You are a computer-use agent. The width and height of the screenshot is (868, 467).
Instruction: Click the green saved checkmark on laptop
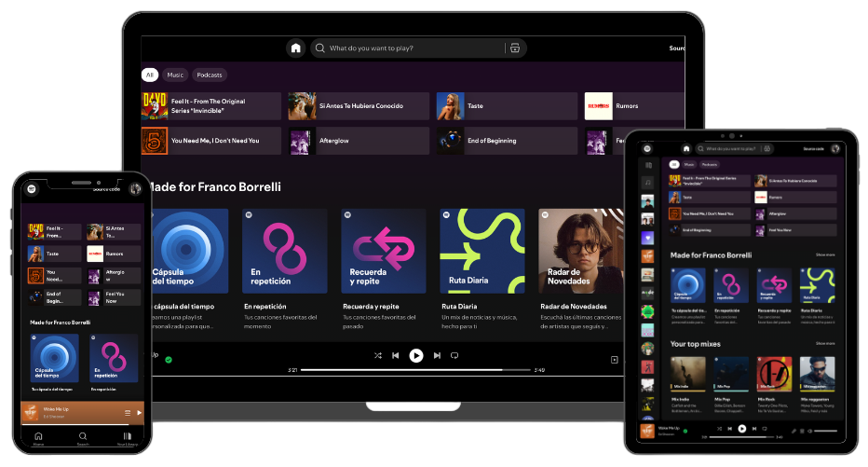[169, 360]
